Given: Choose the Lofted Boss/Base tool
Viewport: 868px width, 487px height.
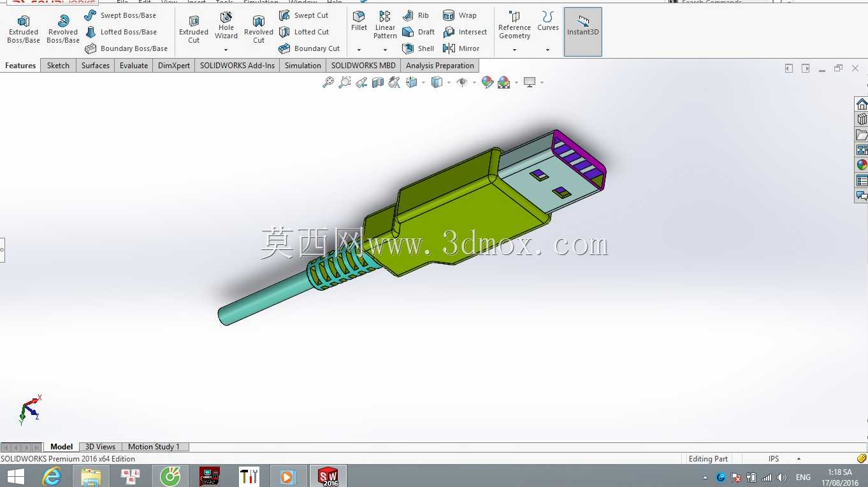Looking at the screenshot, I should [120, 32].
